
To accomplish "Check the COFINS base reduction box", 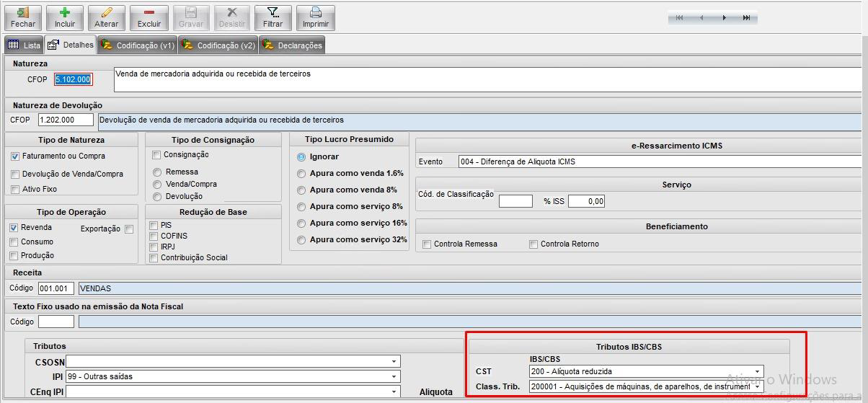I will [x=154, y=236].
